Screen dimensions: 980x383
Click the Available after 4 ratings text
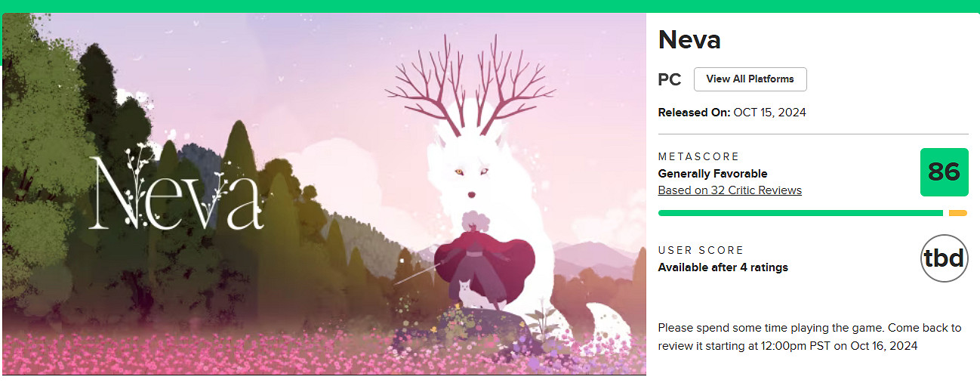723,267
